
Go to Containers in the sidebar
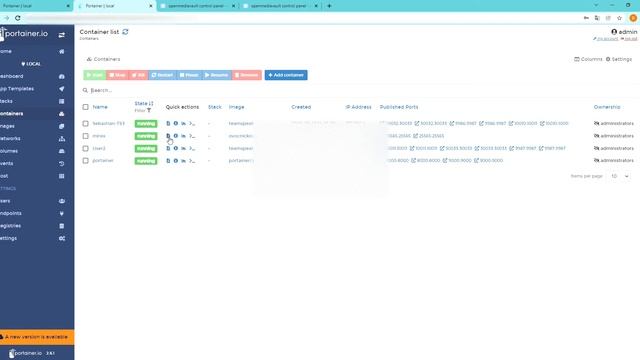(33, 113)
